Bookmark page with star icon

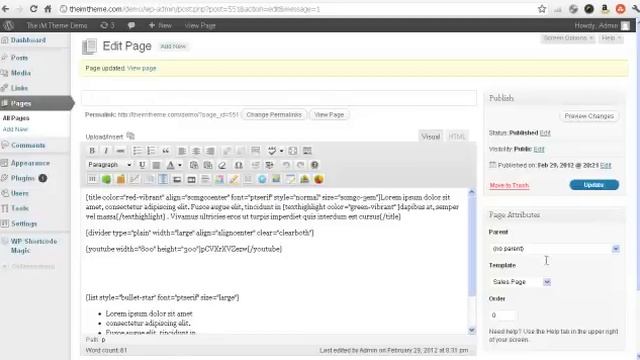[542, 9]
